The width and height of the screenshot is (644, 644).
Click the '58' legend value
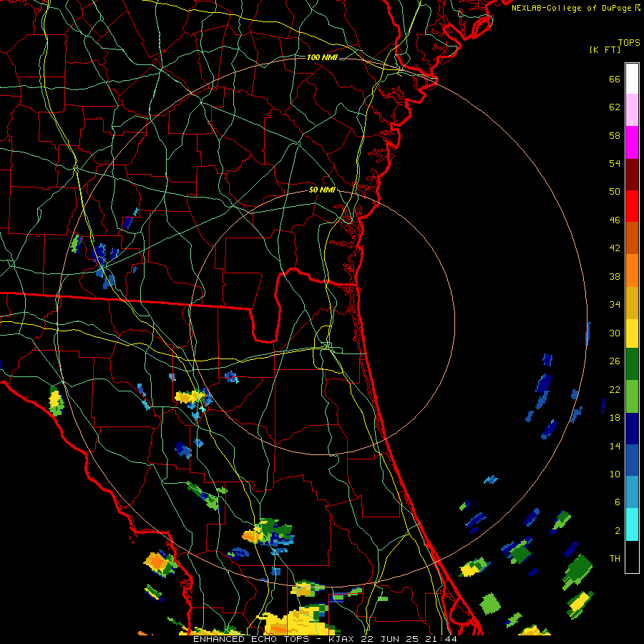click(x=615, y=135)
